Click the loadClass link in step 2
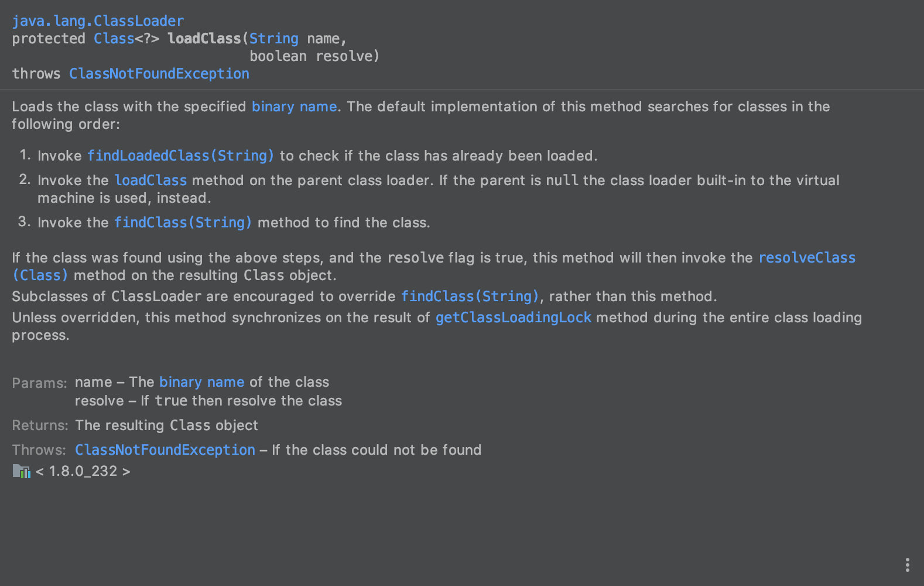This screenshot has height=586, width=924. click(x=150, y=180)
